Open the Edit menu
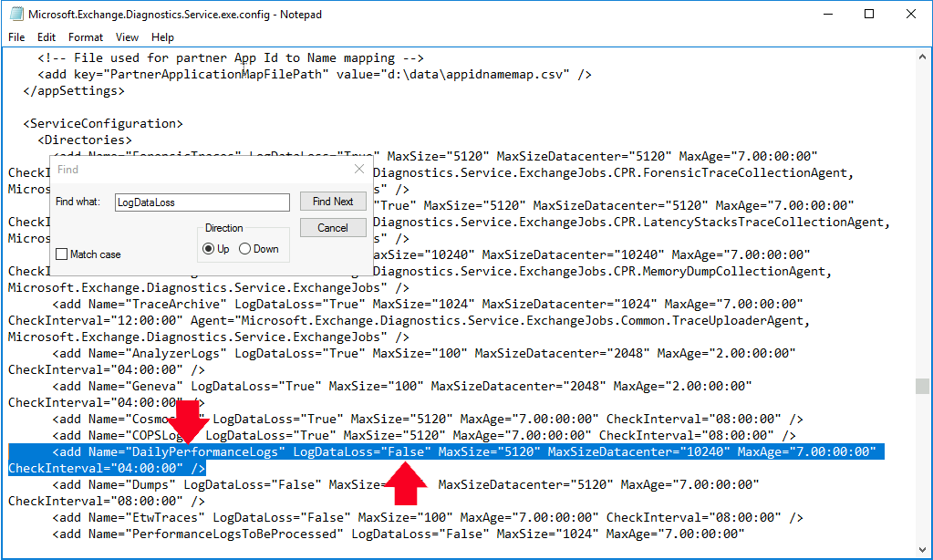Image resolution: width=933 pixels, height=560 pixels. (47, 36)
